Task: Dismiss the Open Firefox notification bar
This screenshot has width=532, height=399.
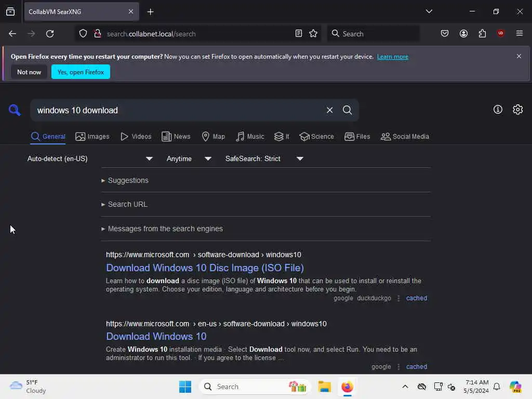Action: tap(519, 56)
